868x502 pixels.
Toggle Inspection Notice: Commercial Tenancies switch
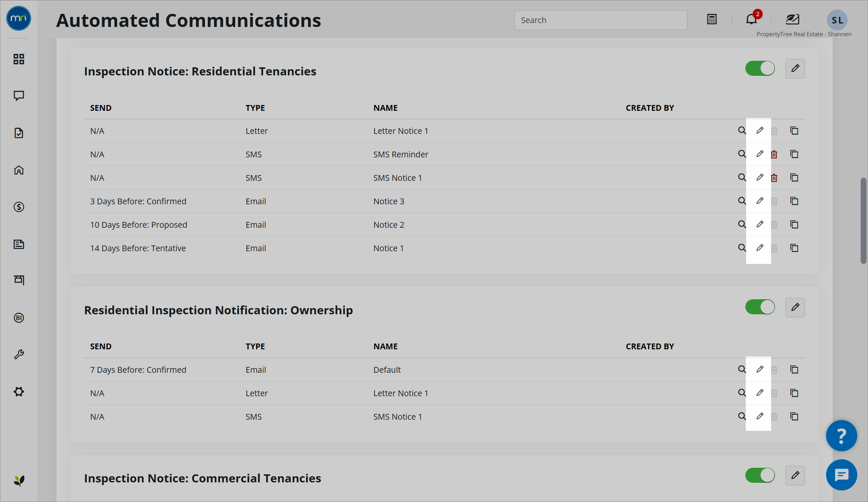coord(760,475)
